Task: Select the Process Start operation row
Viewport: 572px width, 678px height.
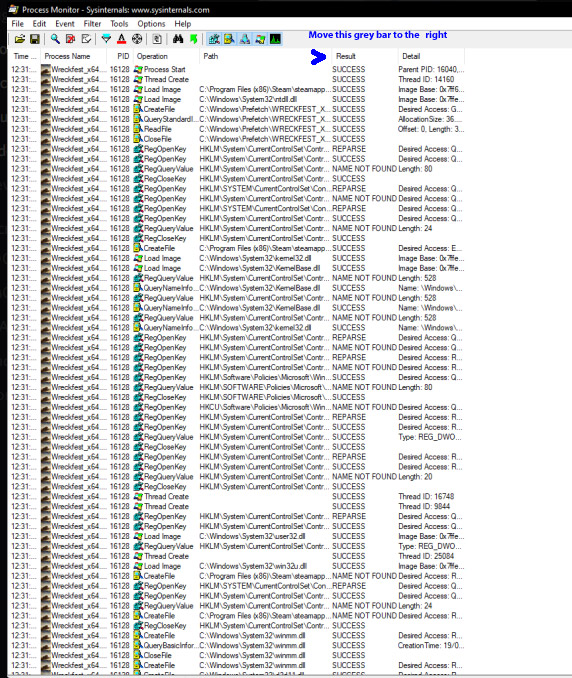Action: point(164,69)
